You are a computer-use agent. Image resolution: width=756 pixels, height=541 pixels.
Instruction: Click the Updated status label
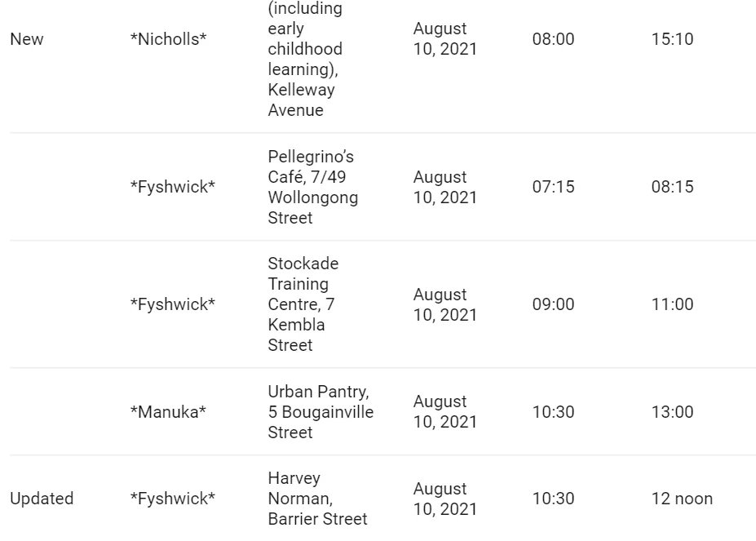pos(42,499)
